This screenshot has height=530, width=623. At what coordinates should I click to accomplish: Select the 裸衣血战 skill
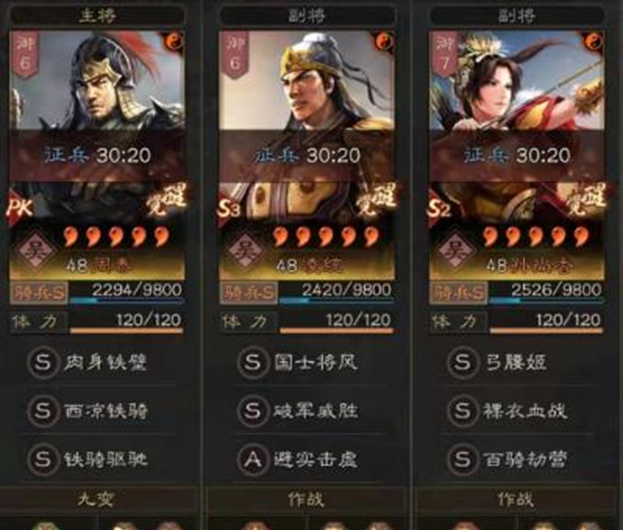click(x=524, y=411)
